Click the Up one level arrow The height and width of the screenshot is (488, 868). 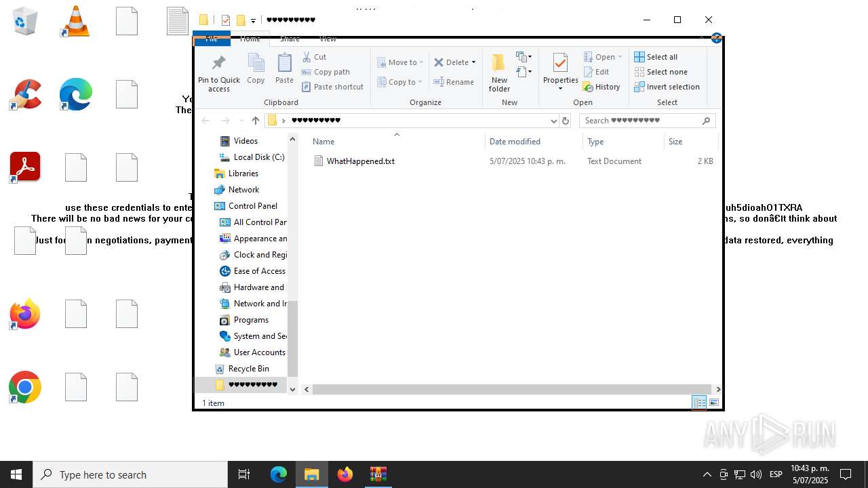pyautogui.click(x=256, y=121)
